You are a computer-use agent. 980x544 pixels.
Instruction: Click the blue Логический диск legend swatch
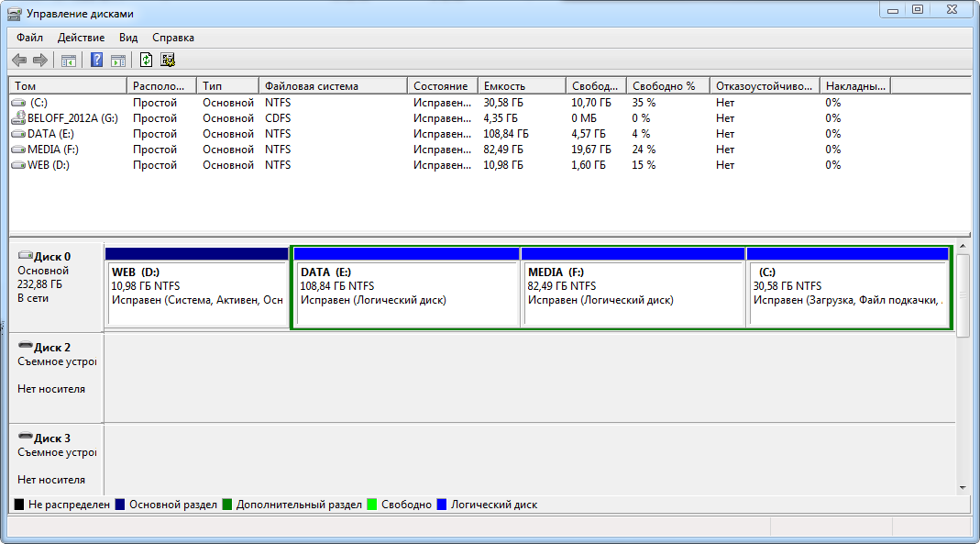[x=441, y=505]
